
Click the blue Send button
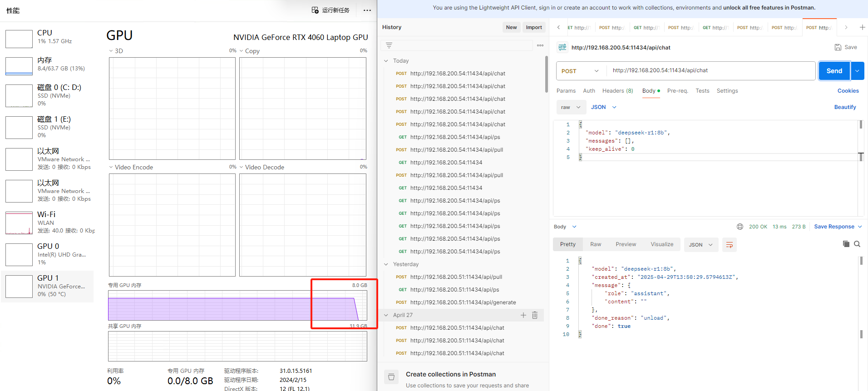(834, 71)
